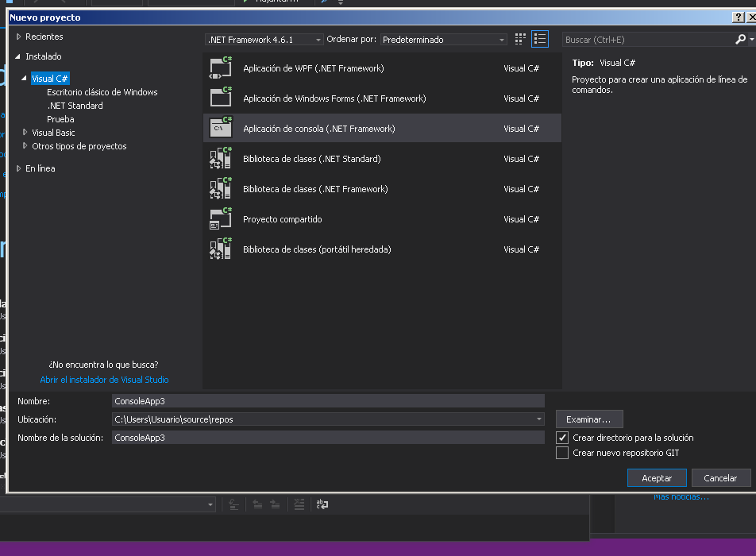Open the bottom toolbar output source dropdown
The width and height of the screenshot is (756, 556).
tap(210, 504)
